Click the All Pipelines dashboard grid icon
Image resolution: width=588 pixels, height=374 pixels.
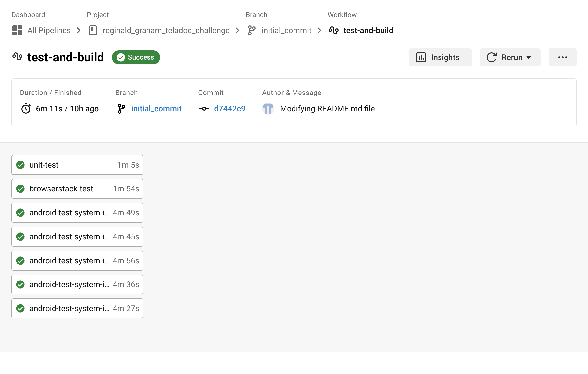point(17,30)
